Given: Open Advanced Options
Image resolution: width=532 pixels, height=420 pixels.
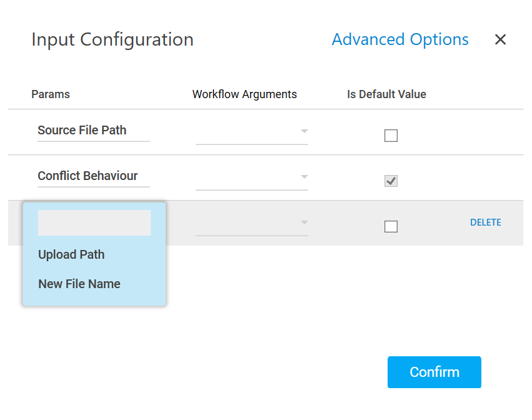Looking at the screenshot, I should pos(400,39).
